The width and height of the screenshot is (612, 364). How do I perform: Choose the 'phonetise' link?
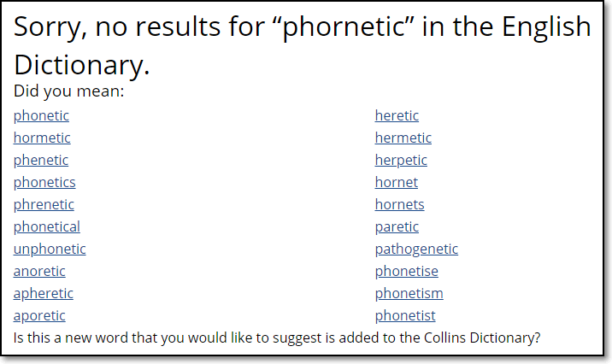pos(406,271)
